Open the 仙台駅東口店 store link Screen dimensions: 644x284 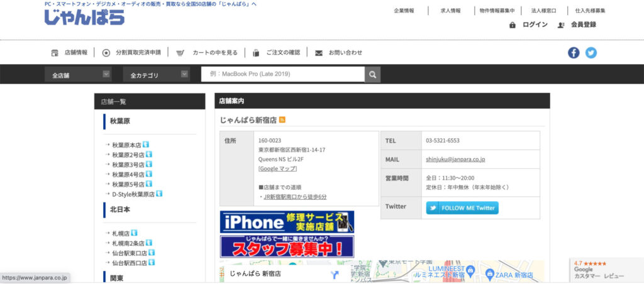pyautogui.click(x=130, y=253)
